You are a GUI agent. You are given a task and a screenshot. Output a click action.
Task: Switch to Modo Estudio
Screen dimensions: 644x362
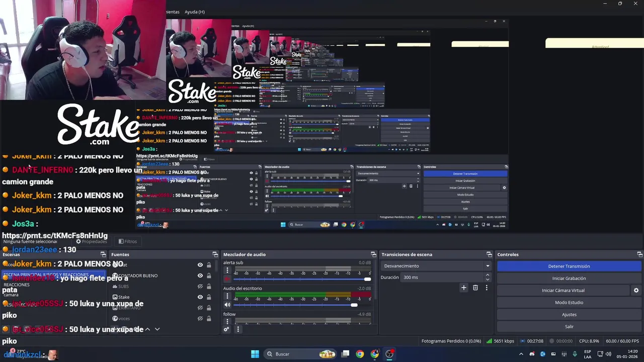tap(569, 302)
